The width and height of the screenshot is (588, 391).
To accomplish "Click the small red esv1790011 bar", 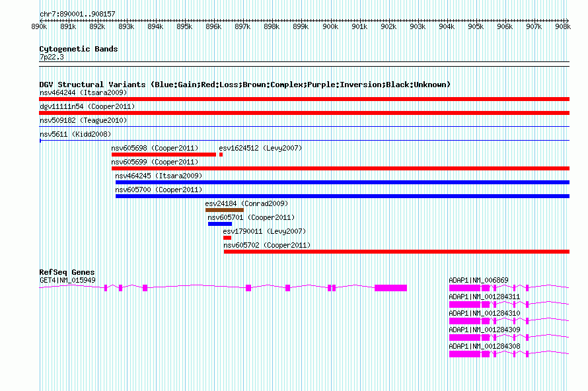I will point(227,238).
